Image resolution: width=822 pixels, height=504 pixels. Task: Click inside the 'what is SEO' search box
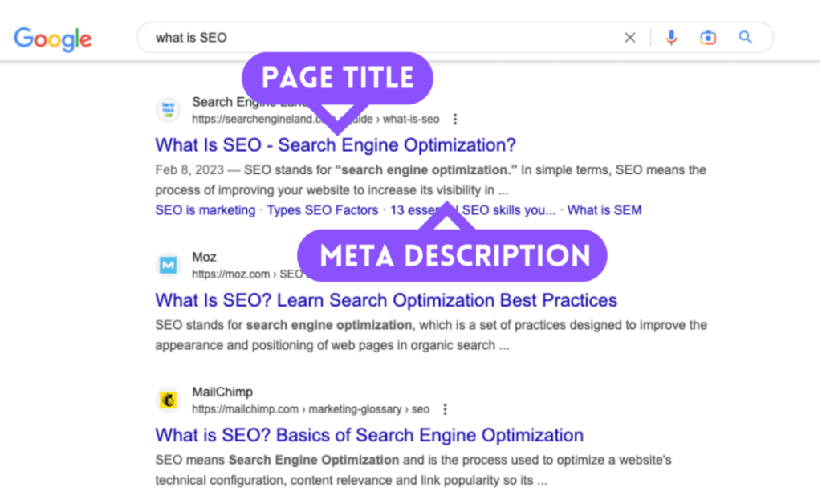(x=377, y=38)
